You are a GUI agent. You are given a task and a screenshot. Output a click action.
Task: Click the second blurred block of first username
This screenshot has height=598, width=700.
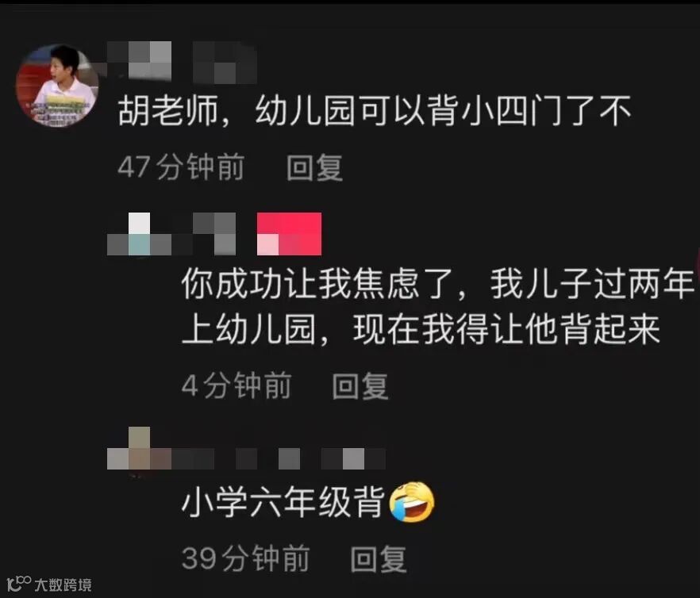click(225, 63)
